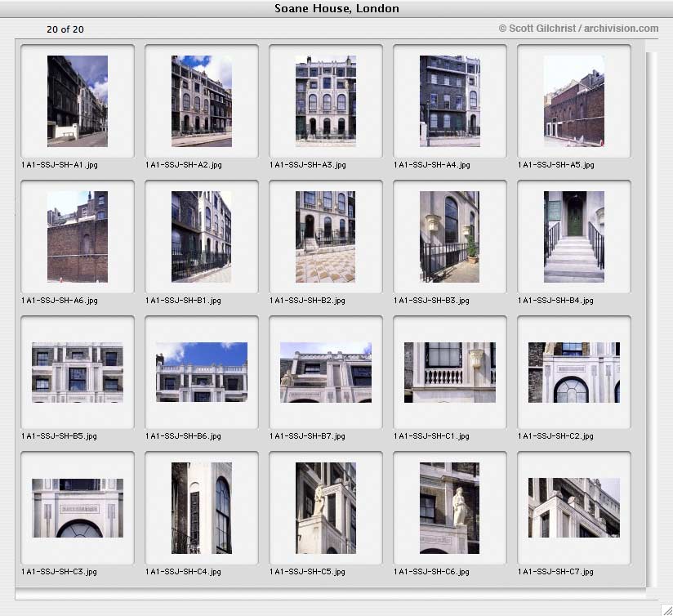Image resolution: width=673 pixels, height=616 pixels.
Task: Click the vertical scrollbar beside the thumbnails
Action: click(651, 319)
